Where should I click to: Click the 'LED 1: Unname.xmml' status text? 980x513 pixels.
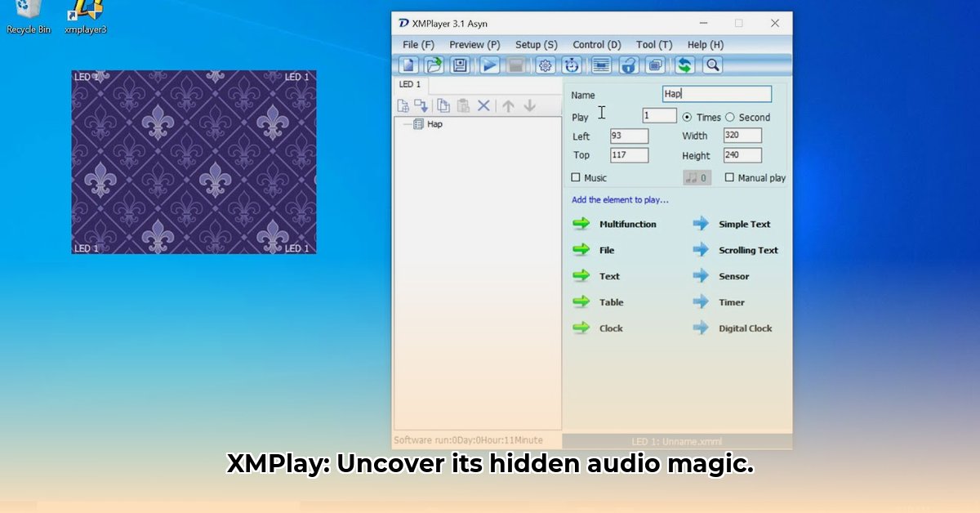click(x=677, y=442)
